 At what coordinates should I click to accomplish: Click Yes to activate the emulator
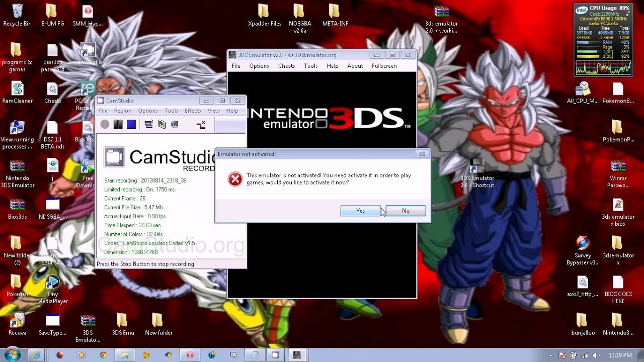pyautogui.click(x=360, y=211)
